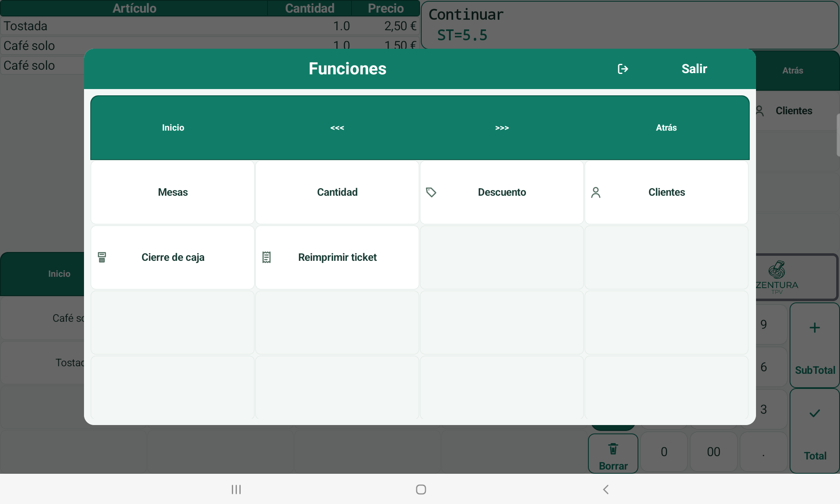Go to previous page with <<<

tap(337, 128)
